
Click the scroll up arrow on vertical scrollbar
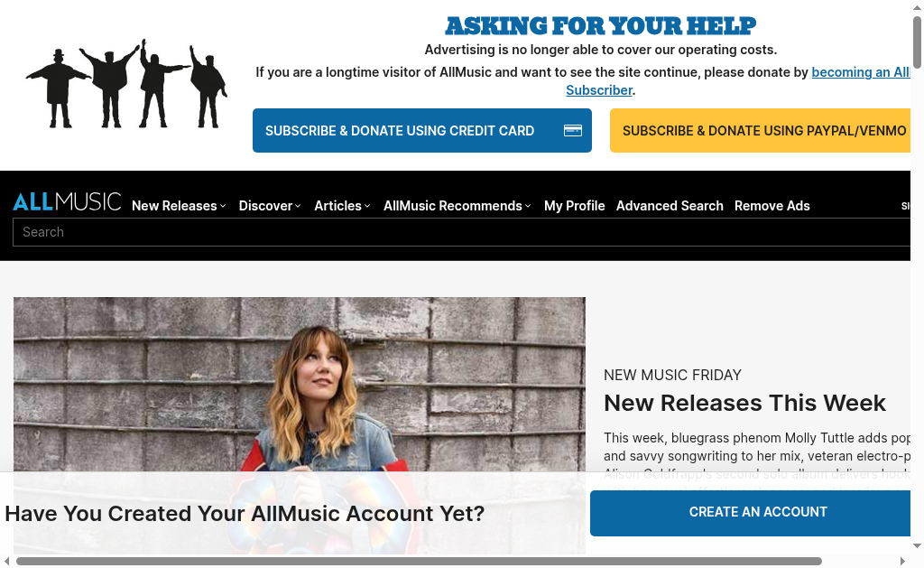click(917, 7)
